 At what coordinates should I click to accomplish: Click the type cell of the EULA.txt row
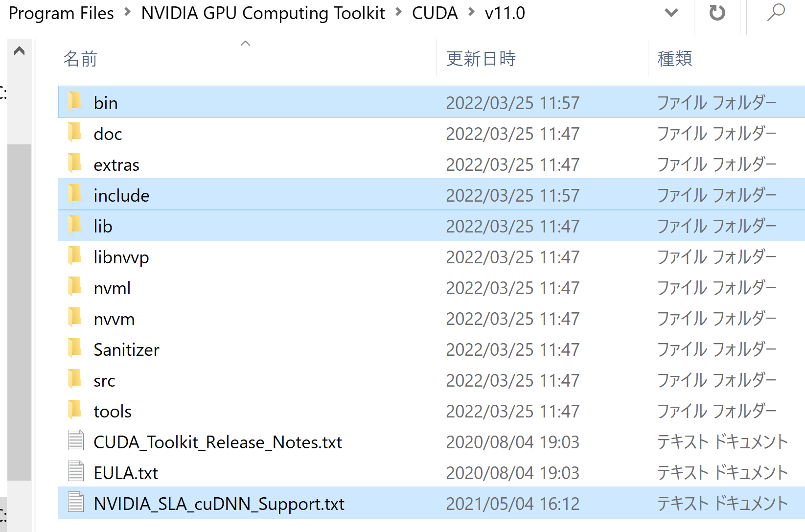pyautogui.click(x=722, y=472)
